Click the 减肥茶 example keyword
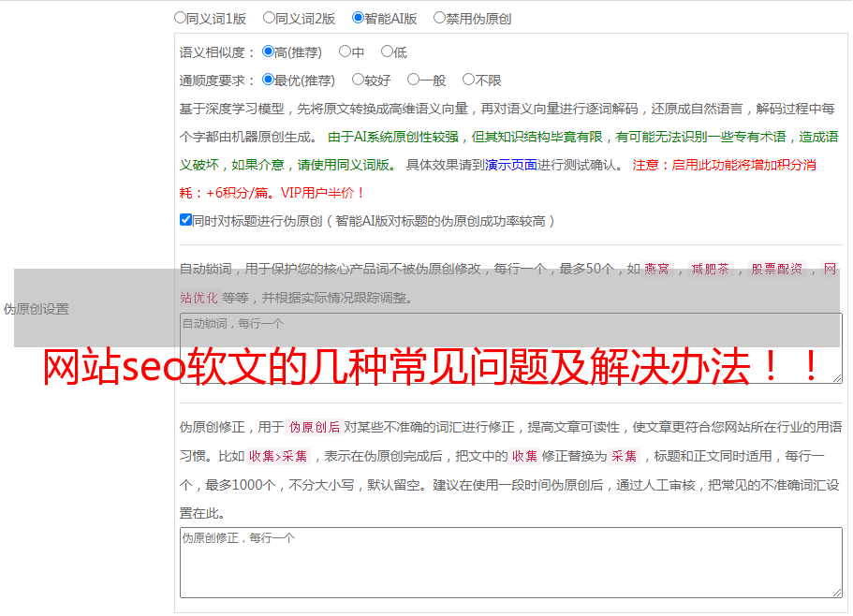The image size is (853, 616). pyautogui.click(x=710, y=269)
